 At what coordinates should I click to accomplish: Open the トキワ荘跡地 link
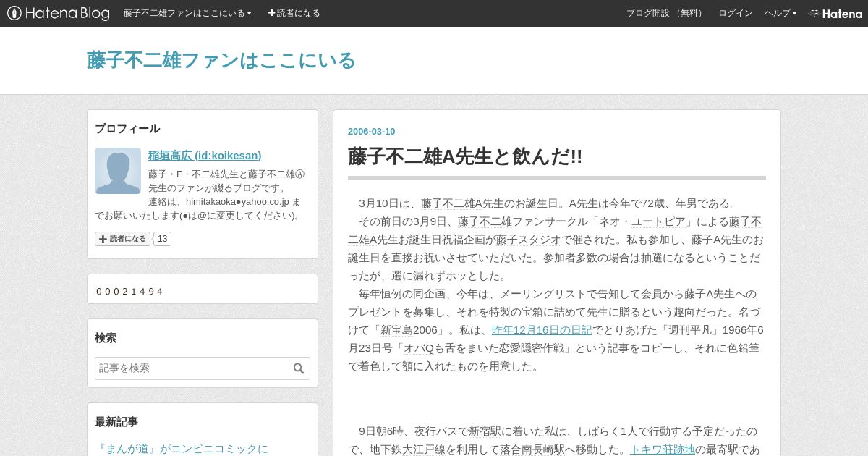click(x=662, y=449)
